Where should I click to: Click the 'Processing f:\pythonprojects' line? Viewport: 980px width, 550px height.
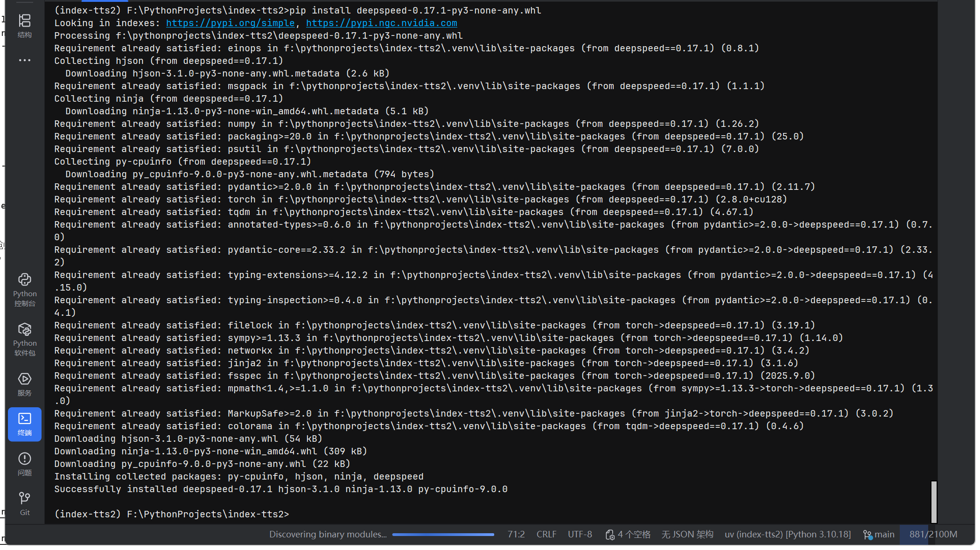pos(259,35)
